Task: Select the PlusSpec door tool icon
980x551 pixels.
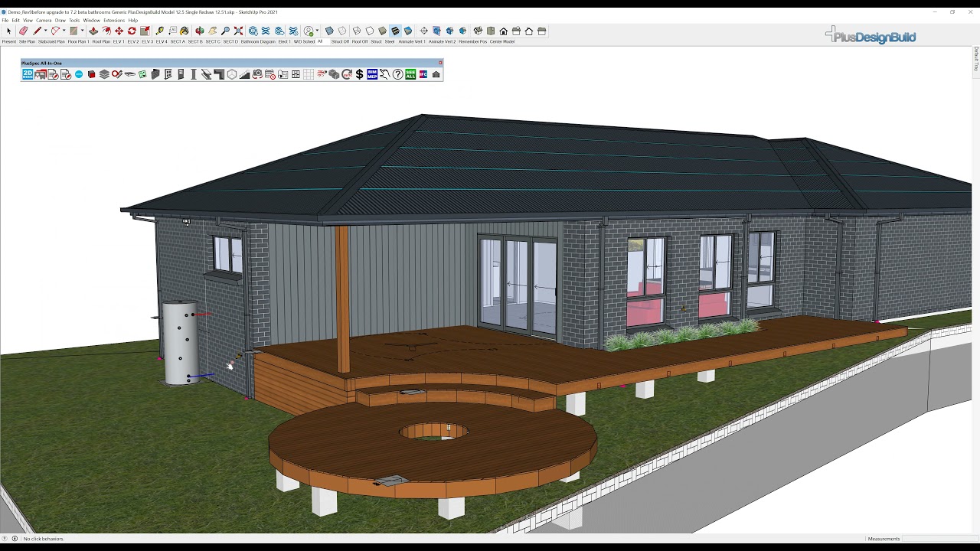Action: tap(181, 74)
